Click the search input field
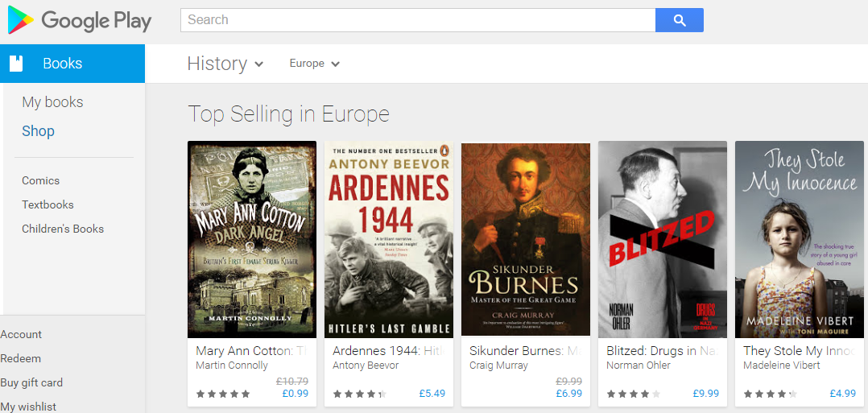The width and height of the screenshot is (868, 413). 418,20
